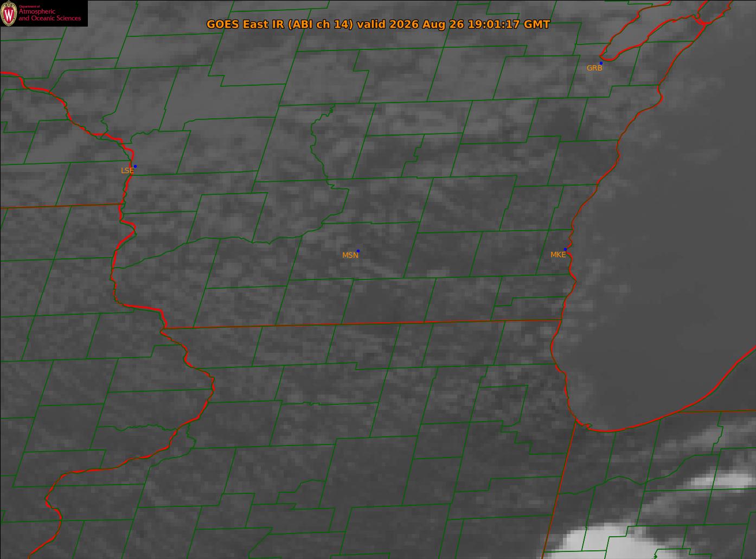
Task: Click the Minnesota-Iowa border line at left edge
Action: [61, 206]
